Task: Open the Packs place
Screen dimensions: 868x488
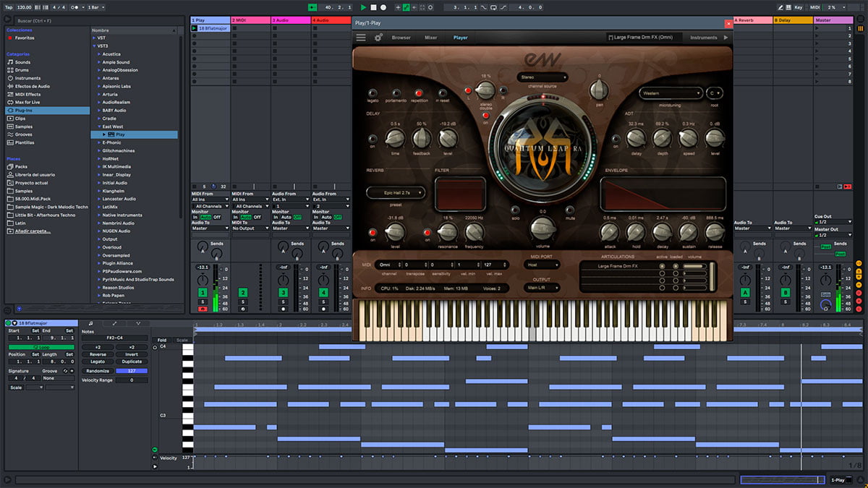Action: point(21,166)
